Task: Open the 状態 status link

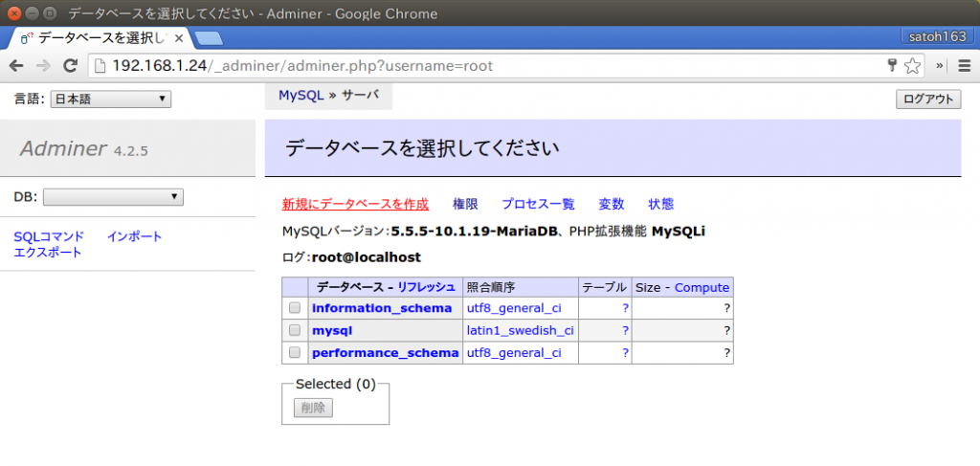Action: point(660,204)
